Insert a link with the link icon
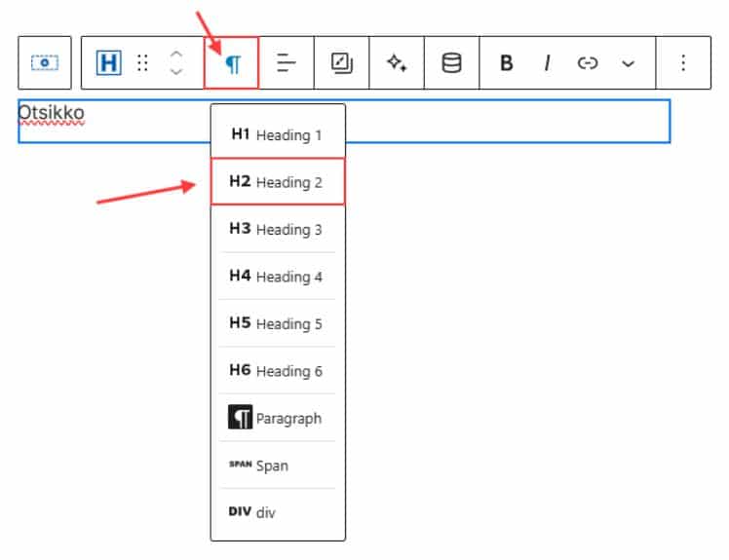This screenshot has width=729, height=560. 587,62
